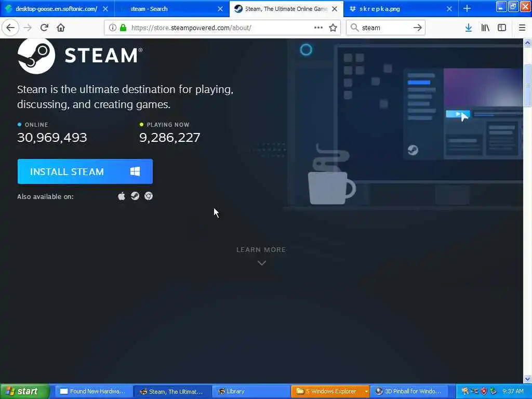Show site information icon in address bar
Screen dimensions: 532x399
tap(112, 28)
